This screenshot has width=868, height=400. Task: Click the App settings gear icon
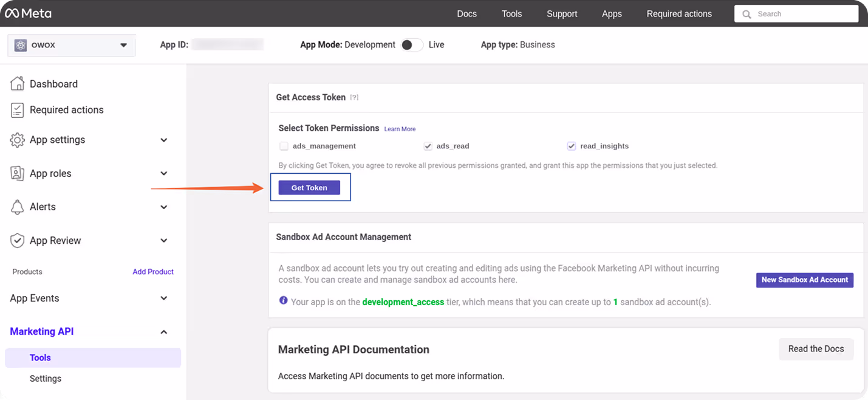click(18, 139)
